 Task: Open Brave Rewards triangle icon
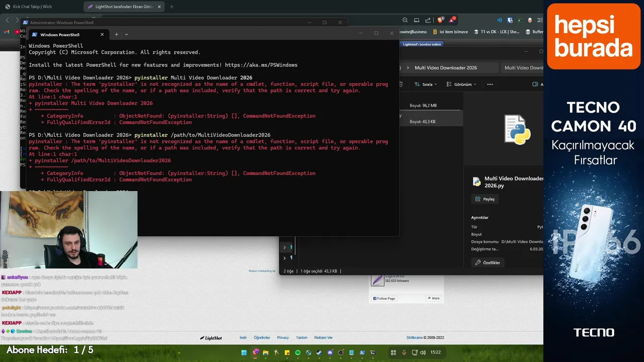(x=451, y=20)
